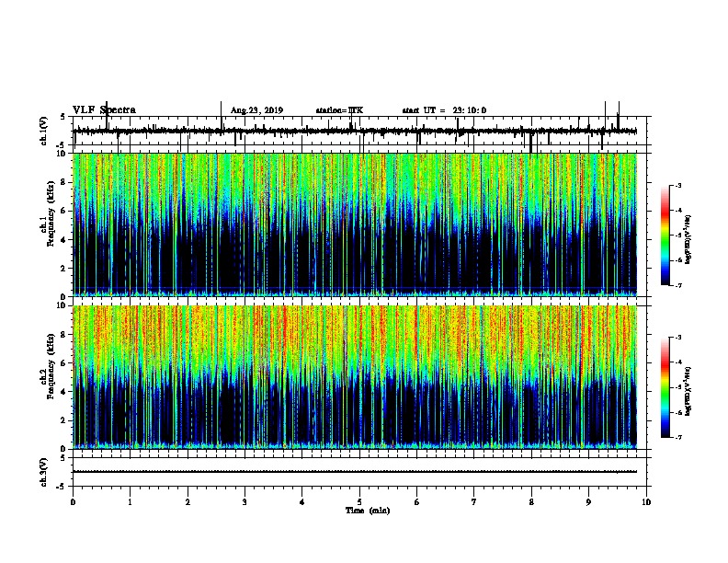Click the "8" kHz tick on ch.2 spectrogram
The image size is (728, 563).
(x=64, y=335)
